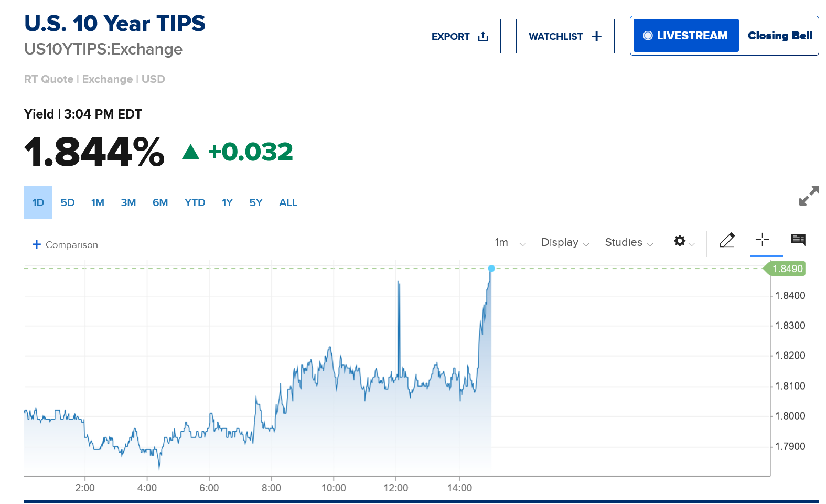Click the latest data point dot on chart
Viewport: 826px width, 504px height.
491,269
